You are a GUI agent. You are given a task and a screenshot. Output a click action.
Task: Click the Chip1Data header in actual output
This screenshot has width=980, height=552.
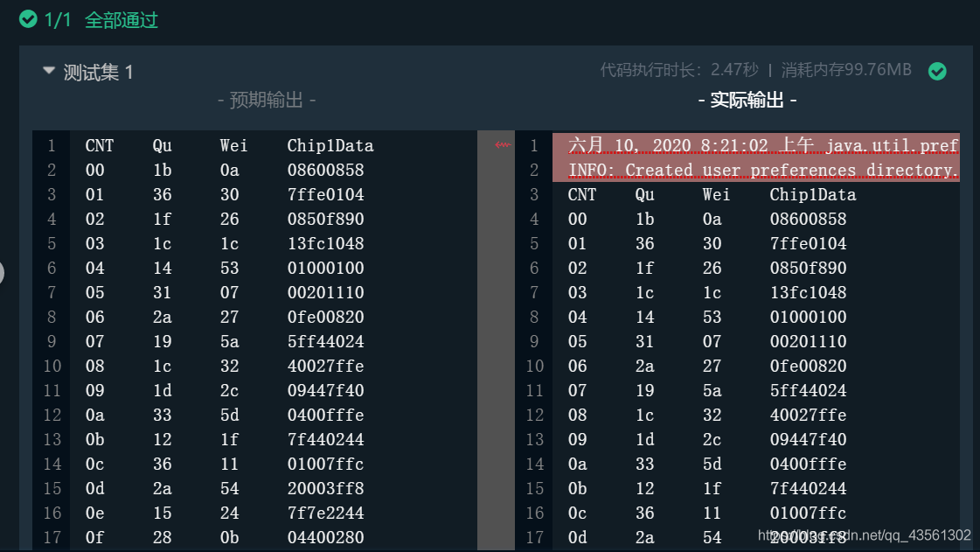tap(812, 194)
